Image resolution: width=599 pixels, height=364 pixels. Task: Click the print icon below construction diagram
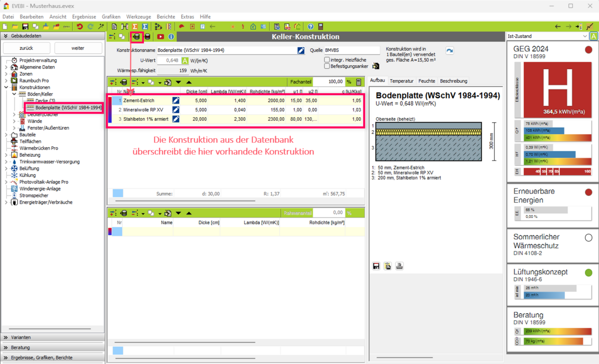(399, 266)
